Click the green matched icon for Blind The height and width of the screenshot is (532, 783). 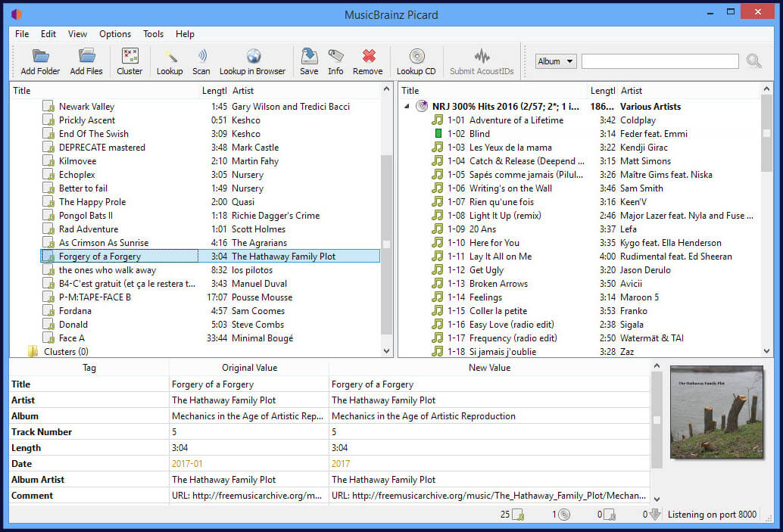(x=438, y=134)
